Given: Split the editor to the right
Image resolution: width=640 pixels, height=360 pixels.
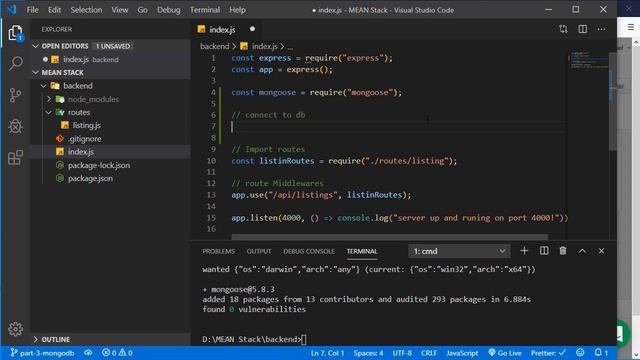Looking at the screenshot, I should pos(582,29).
